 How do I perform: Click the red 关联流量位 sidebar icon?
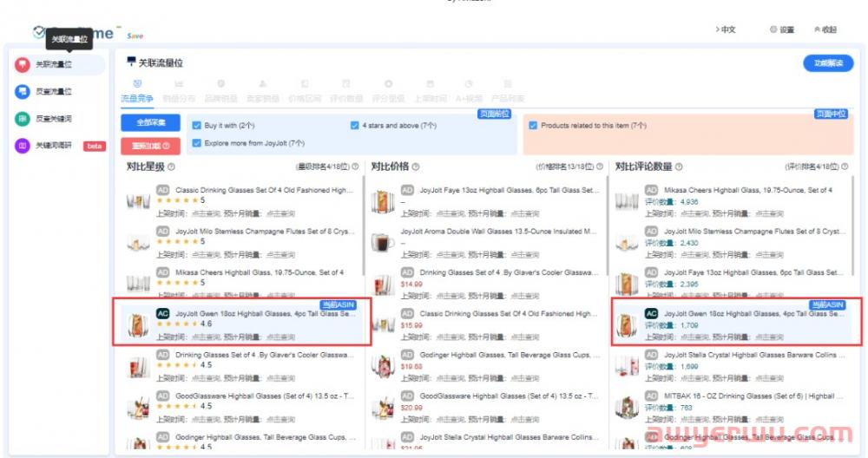[x=23, y=65]
